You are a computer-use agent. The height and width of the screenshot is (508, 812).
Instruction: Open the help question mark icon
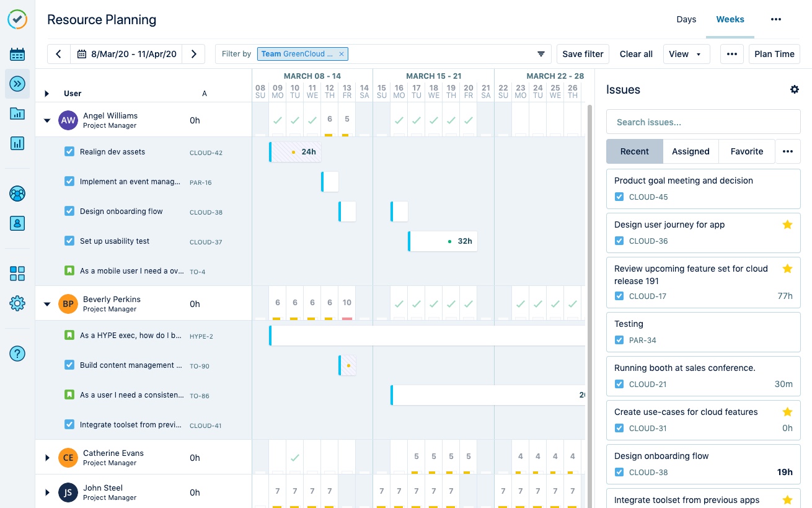(x=17, y=354)
